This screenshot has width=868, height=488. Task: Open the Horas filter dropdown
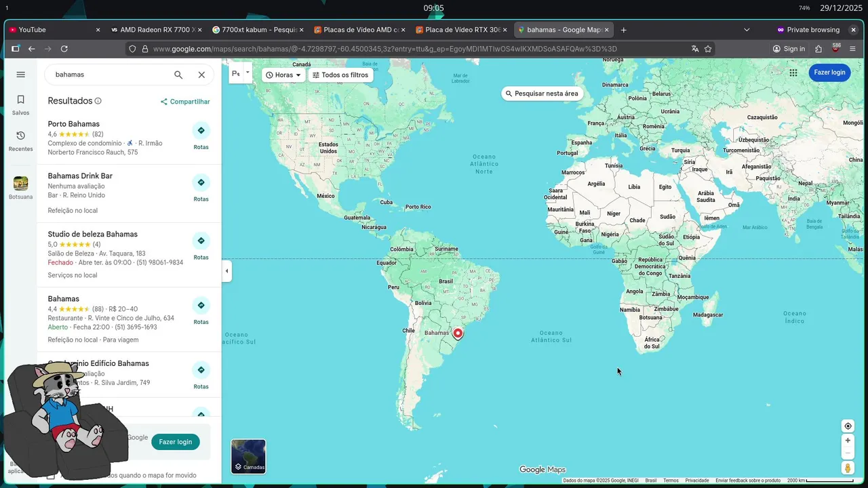pyautogui.click(x=283, y=75)
